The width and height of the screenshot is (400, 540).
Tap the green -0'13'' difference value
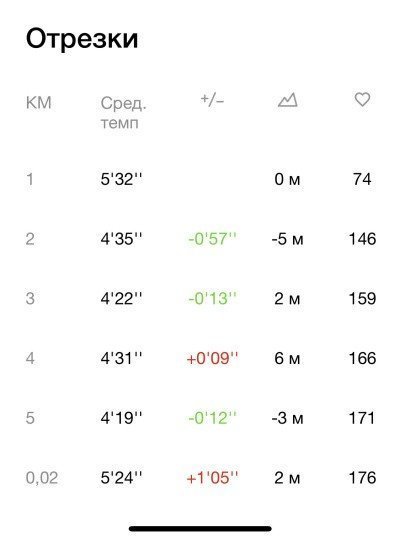[212, 299]
